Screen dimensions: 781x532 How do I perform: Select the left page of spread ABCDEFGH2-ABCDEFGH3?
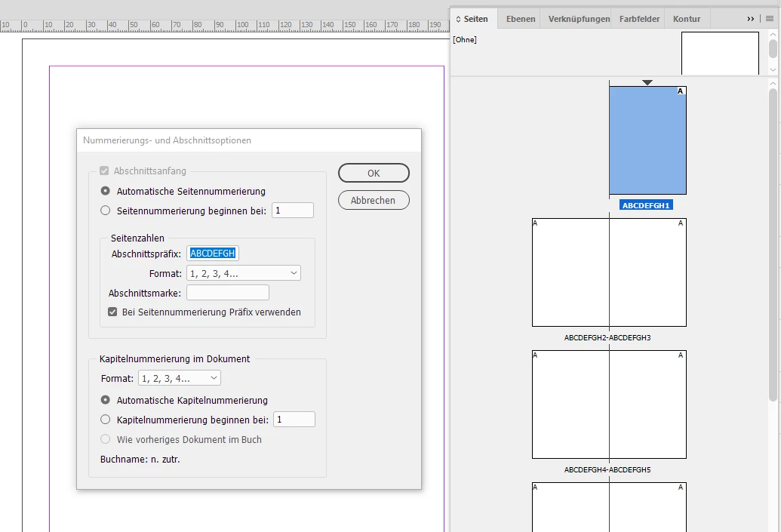pyautogui.click(x=570, y=272)
